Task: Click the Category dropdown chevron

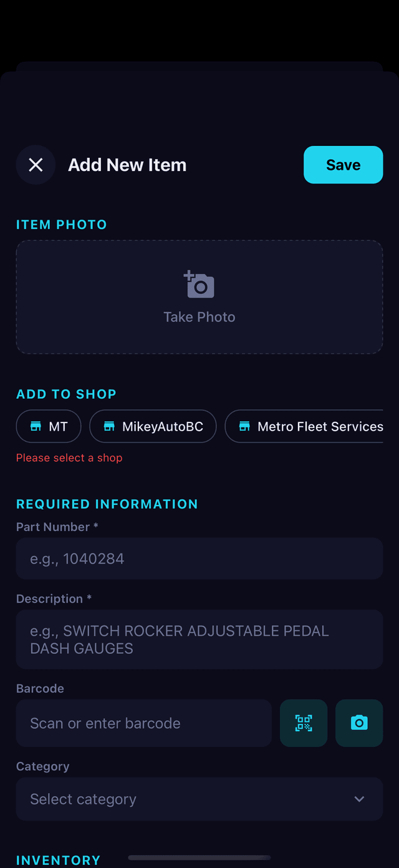Action: pyautogui.click(x=359, y=799)
